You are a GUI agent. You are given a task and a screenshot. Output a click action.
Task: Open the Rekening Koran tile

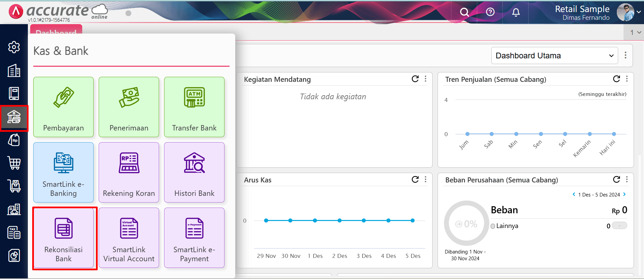coord(129,172)
